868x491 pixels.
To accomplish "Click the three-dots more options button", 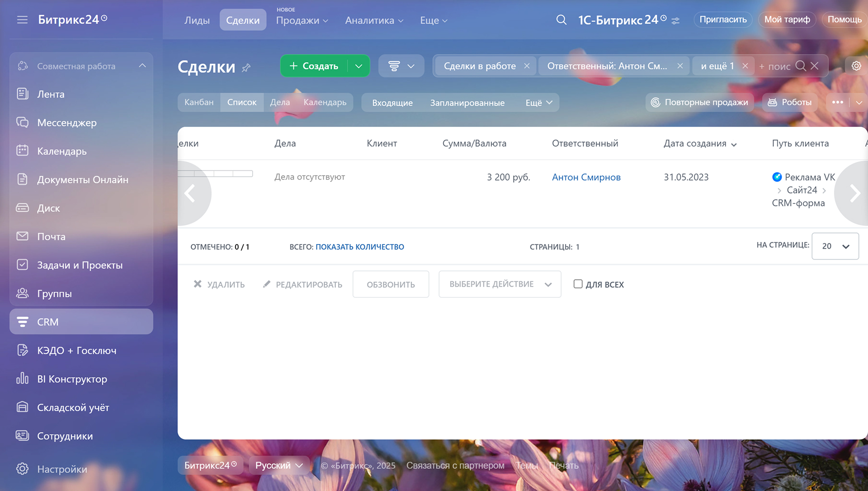I will [x=837, y=103].
